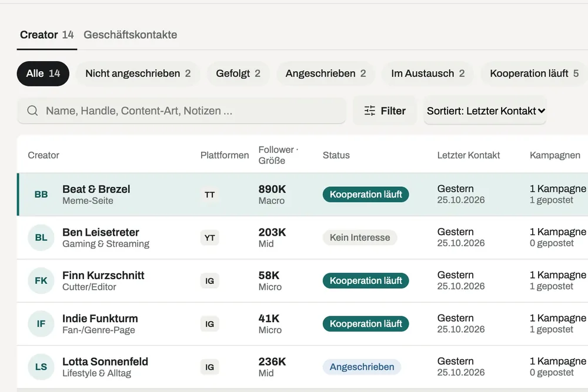This screenshot has width=588, height=392.
Task: Click Kooperation läuft status of Finn Kurzschnitt
Action: (366, 281)
